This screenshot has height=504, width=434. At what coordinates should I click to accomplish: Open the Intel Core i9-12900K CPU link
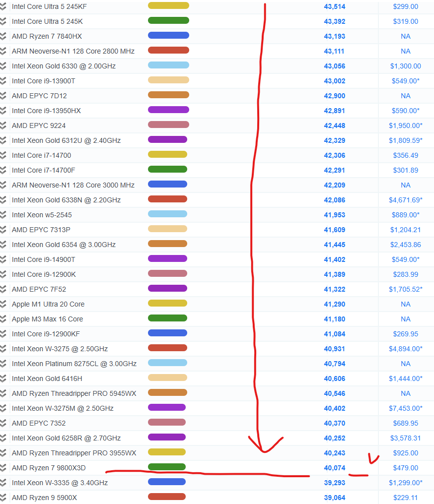[x=44, y=274]
